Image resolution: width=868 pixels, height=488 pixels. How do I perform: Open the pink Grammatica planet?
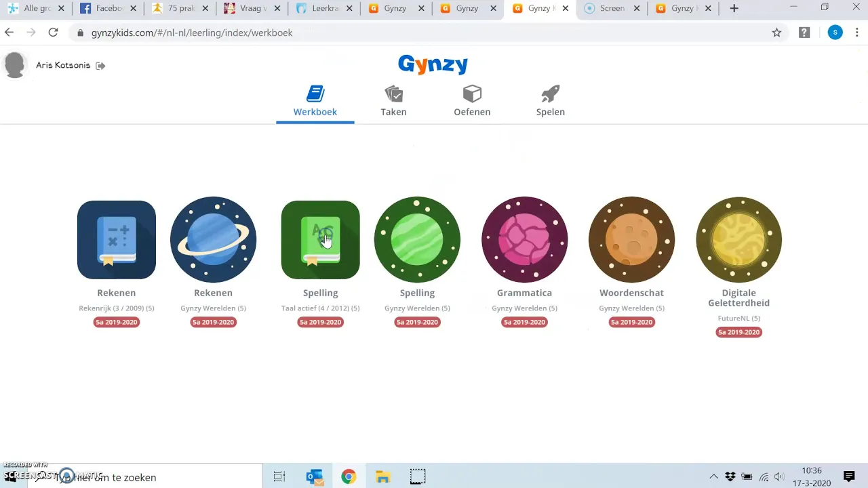pos(524,240)
